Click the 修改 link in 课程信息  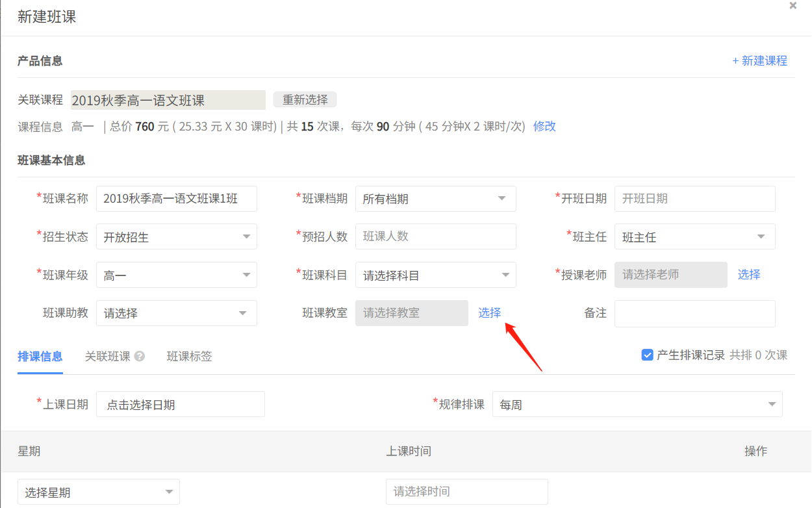point(544,126)
